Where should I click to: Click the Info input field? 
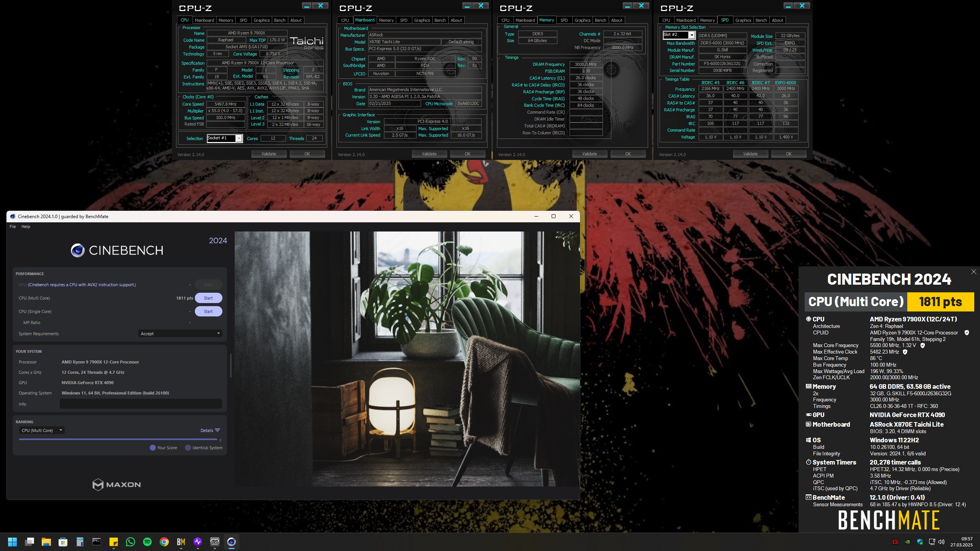point(140,404)
